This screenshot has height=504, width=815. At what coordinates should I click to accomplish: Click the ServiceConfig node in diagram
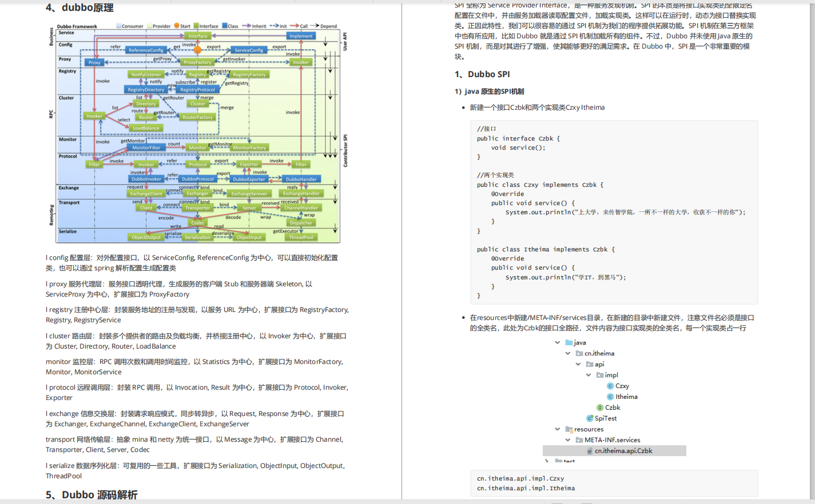249,50
